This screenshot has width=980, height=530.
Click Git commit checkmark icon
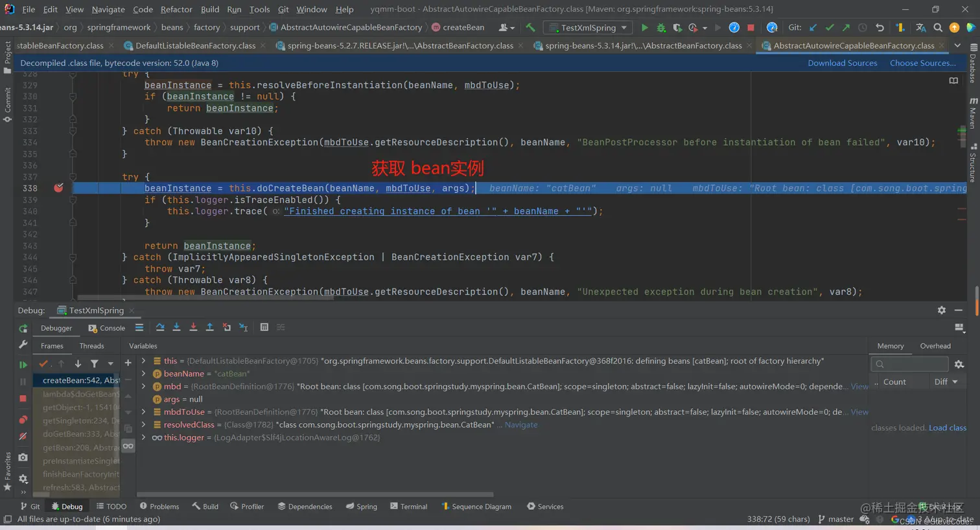tap(830, 27)
